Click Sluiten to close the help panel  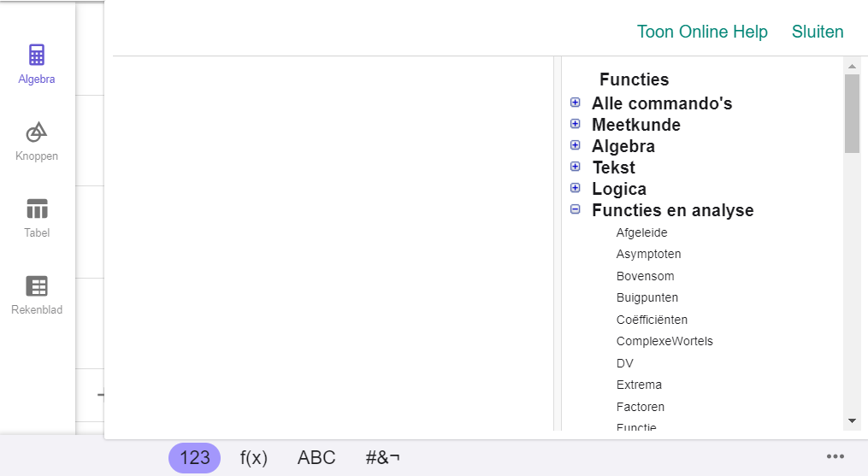tap(818, 32)
